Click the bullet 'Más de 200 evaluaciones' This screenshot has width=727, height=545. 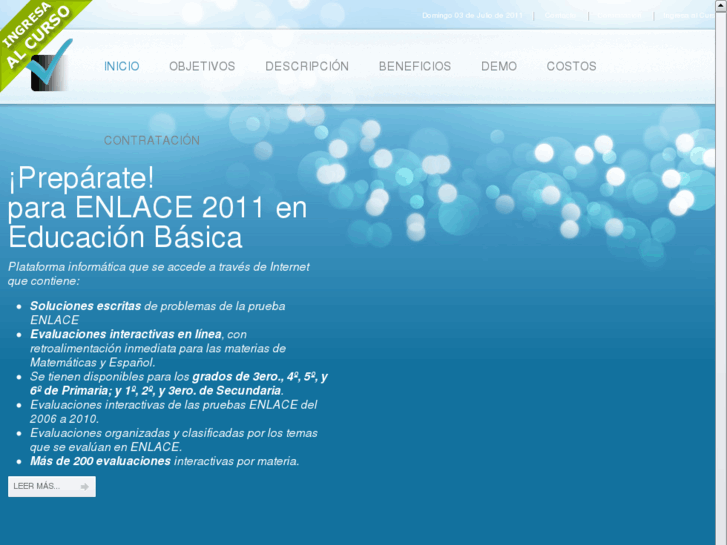pyautogui.click(x=100, y=461)
